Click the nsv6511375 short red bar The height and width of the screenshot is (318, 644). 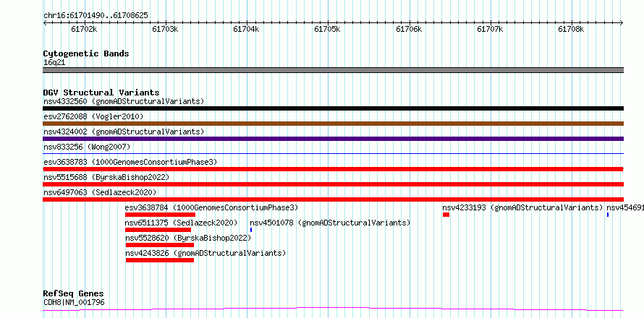(158, 230)
